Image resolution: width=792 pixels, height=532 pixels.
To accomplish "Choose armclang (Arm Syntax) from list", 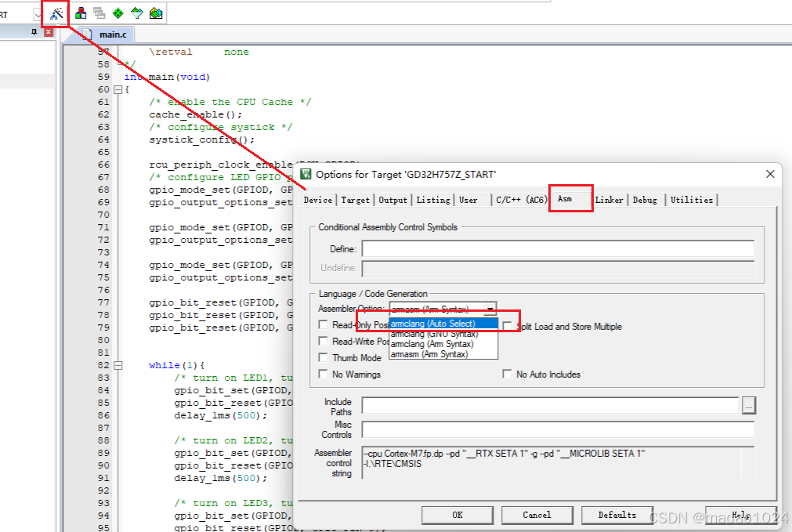I will pos(443,344).
